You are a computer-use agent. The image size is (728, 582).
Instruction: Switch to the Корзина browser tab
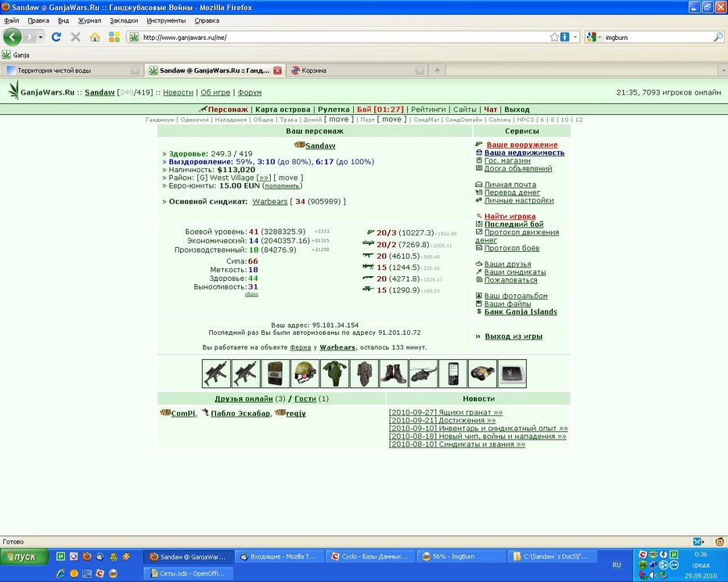[356, 70]
